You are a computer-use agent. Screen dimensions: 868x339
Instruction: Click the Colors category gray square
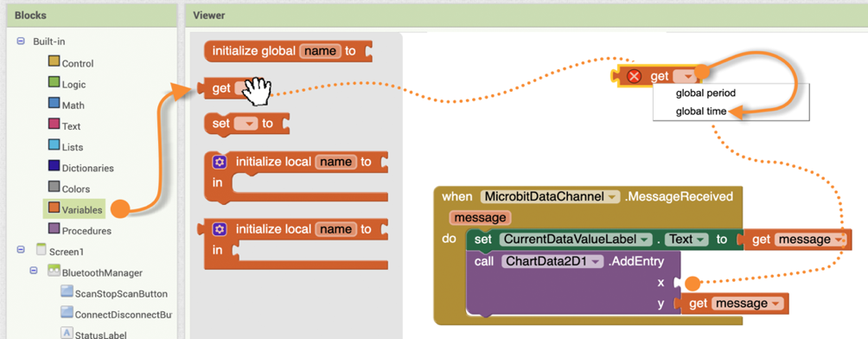tap(54, 187)
